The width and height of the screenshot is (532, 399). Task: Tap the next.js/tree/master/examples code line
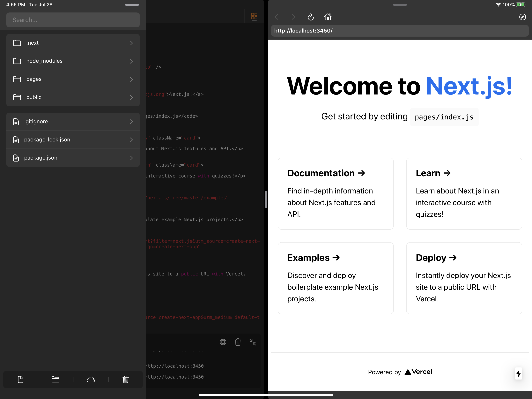click(187, 198)
